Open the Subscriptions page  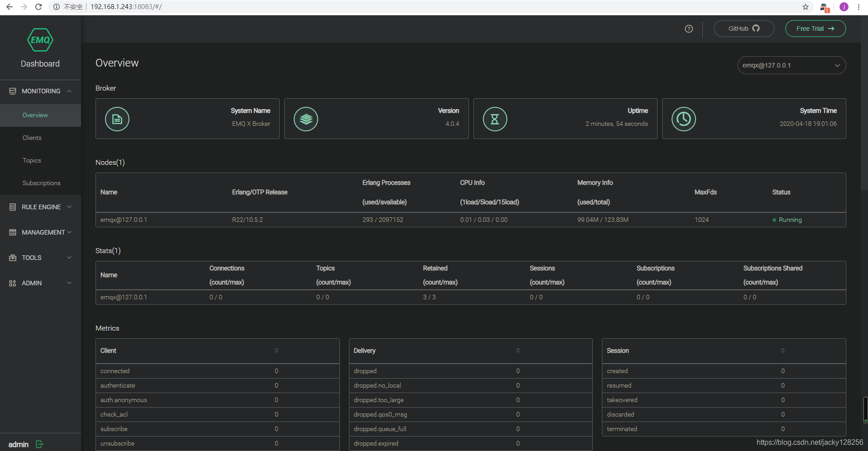tap(42, 183)
